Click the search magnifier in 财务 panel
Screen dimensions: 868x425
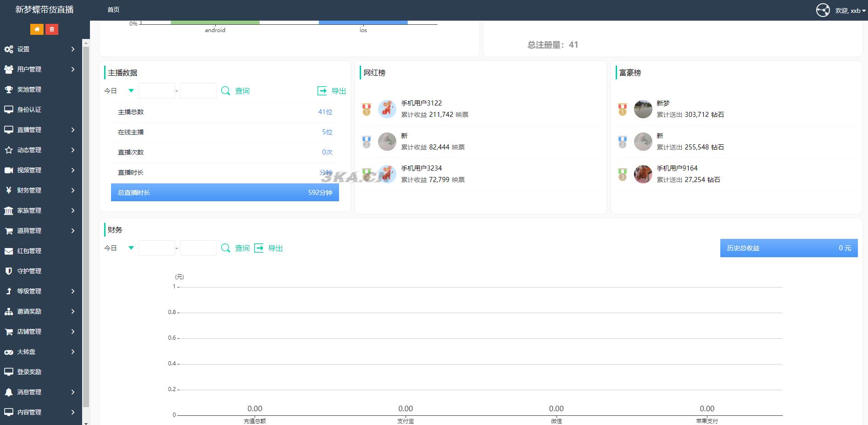[225, 248]
